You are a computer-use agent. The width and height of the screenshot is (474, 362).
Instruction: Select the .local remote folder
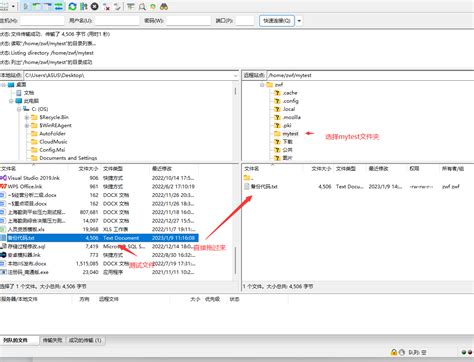tap(289, 109)
